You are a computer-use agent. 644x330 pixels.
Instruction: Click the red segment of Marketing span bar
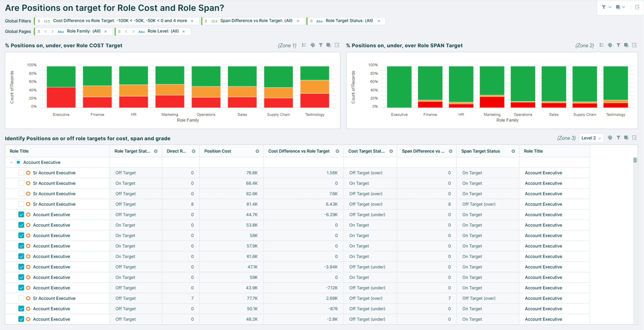coord(492,102)
